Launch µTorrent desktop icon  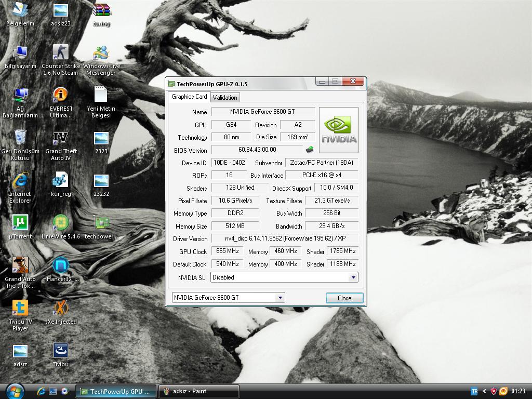(20, 228)
